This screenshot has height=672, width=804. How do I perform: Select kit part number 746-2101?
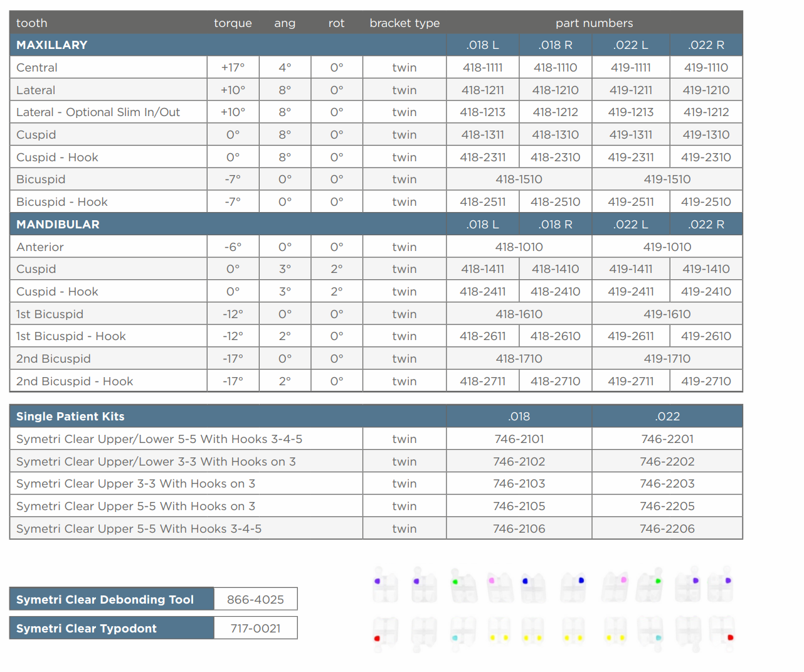click(519, 439)
